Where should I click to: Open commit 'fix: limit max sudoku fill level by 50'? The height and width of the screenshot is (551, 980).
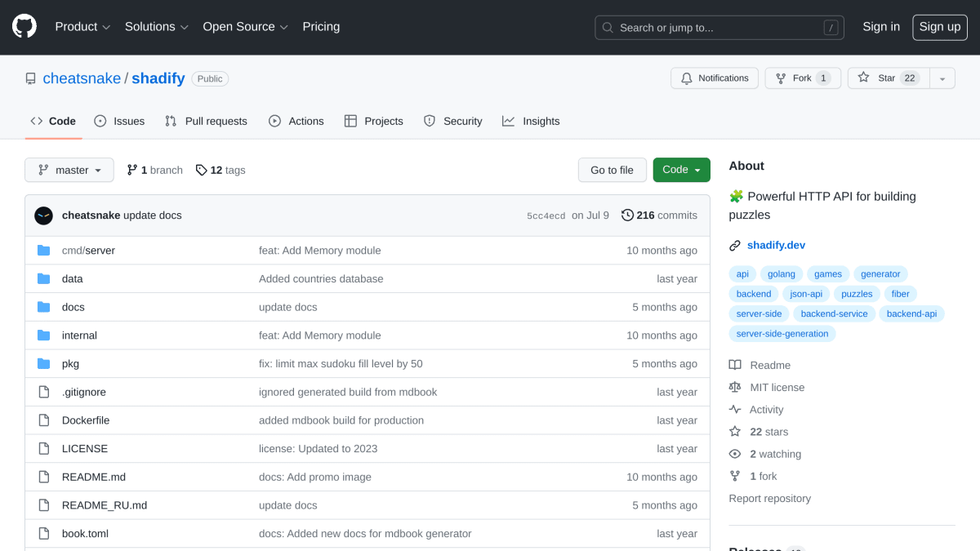[x=341, y=364]
